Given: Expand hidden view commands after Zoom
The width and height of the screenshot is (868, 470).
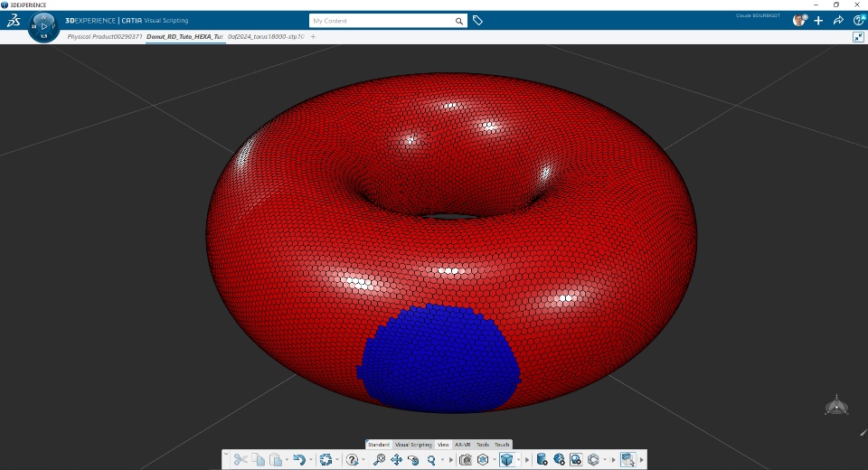Looking at the screenshot, I should pyautogui.click(x=450, y=460).
